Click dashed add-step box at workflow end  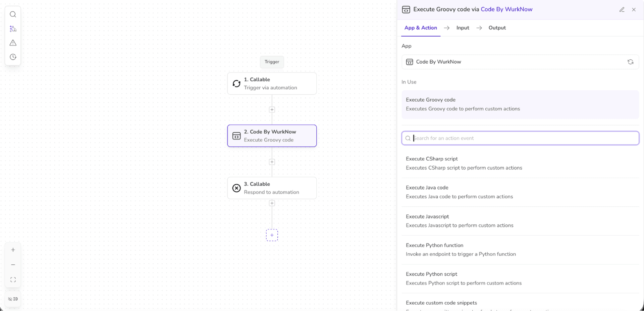pyautogui.click(x=272, y=235)
